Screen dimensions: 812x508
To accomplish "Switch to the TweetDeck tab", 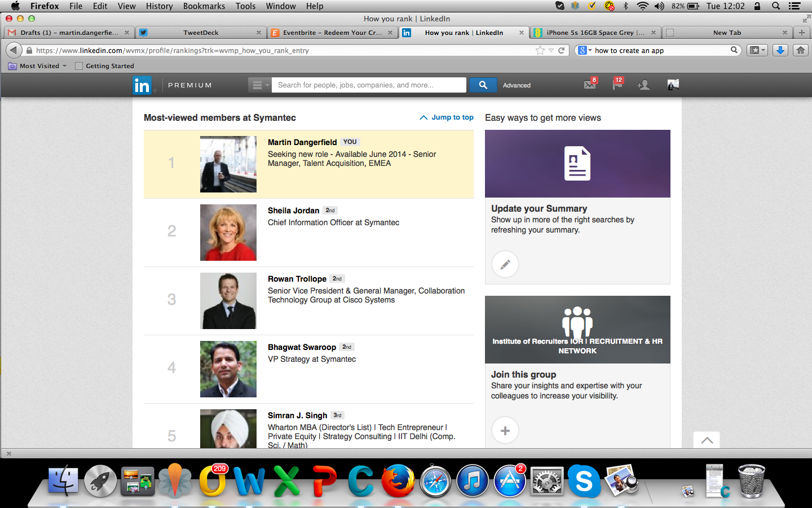I will (201, 33).
